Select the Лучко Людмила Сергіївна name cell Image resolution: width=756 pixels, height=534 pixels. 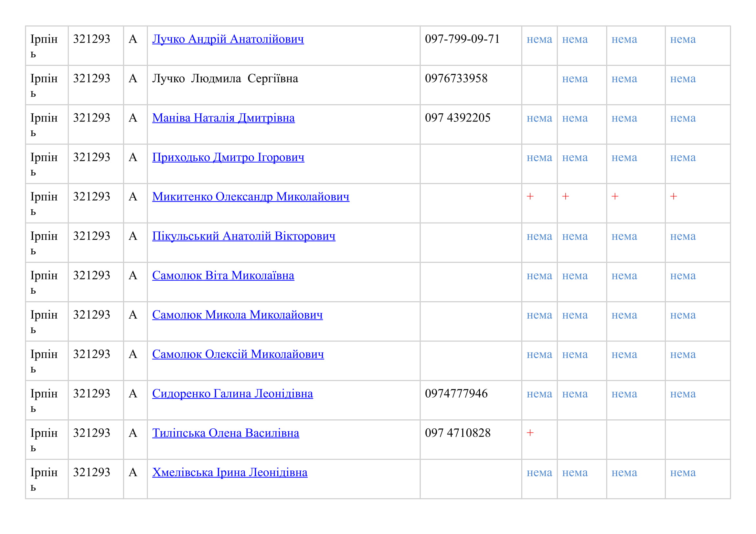(225, 79)
